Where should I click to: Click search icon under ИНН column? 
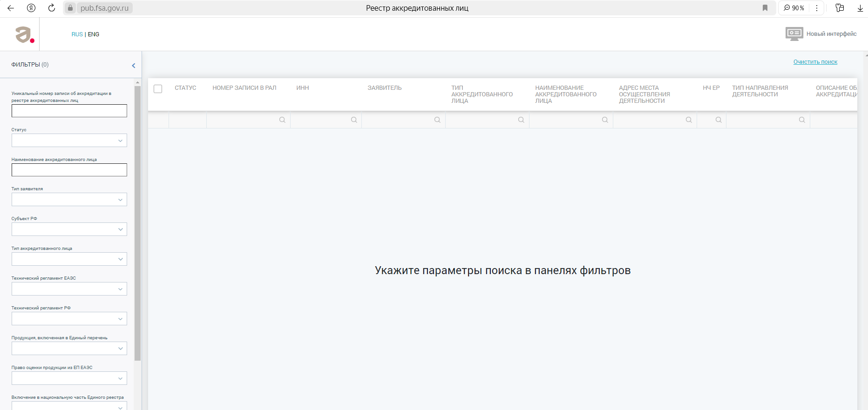[x=354, y=120]
